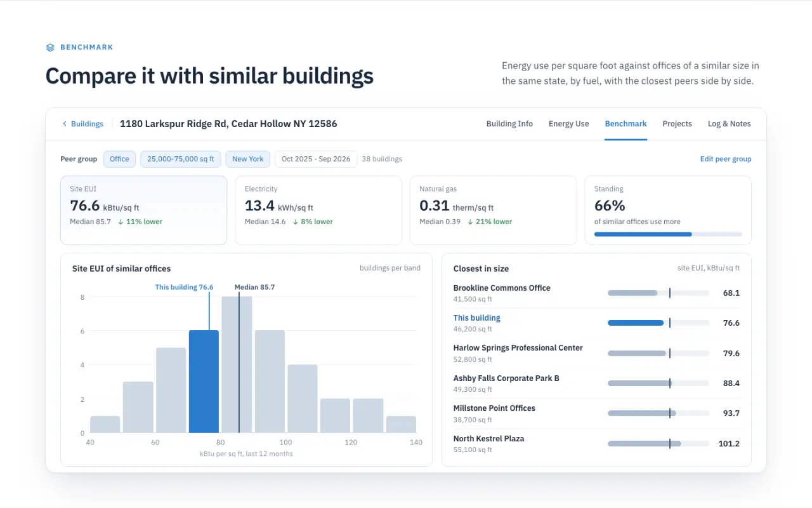The height and width of the screenshot is (508, 812).
Task: Click the back chevron beside Buildings
Action: (64, 124)
